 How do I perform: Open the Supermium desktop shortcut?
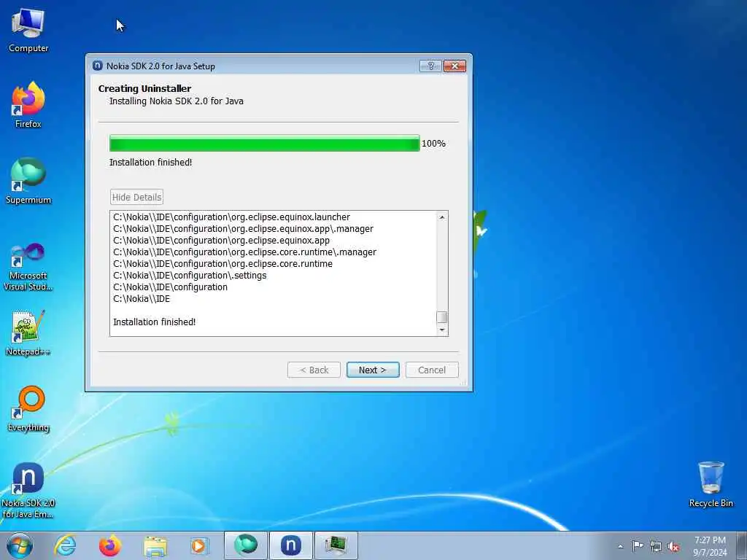click(x=28, y=181)
